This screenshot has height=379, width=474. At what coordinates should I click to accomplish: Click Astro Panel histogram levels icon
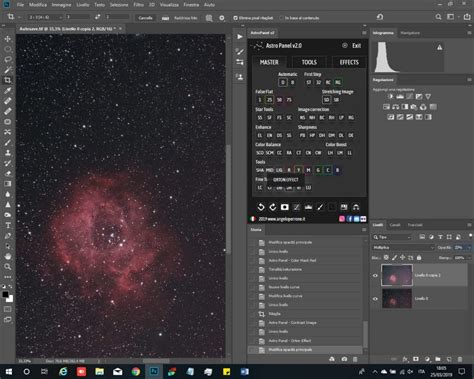click(308, 207)
